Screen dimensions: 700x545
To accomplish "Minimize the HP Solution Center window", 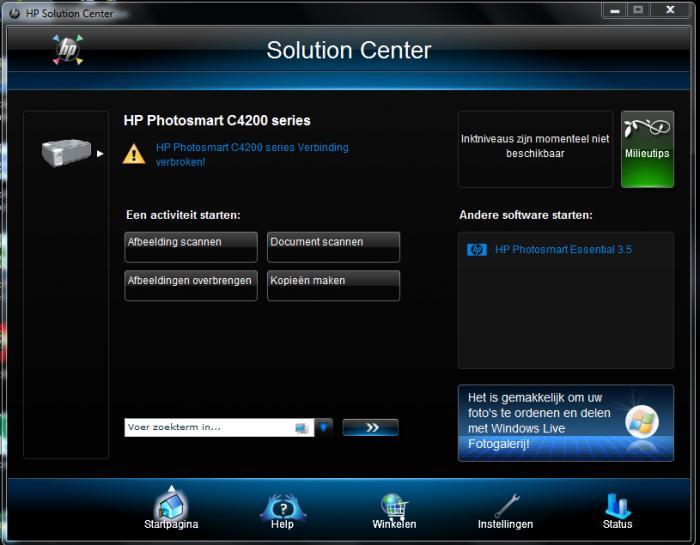I will [x=615, y=10].
